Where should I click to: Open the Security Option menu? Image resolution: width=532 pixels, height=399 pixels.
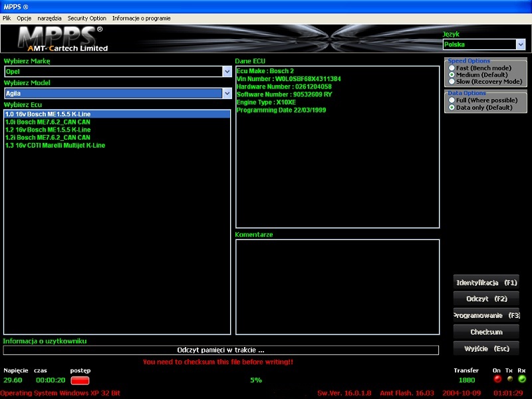pyautogui.click(x=86, y=19)
